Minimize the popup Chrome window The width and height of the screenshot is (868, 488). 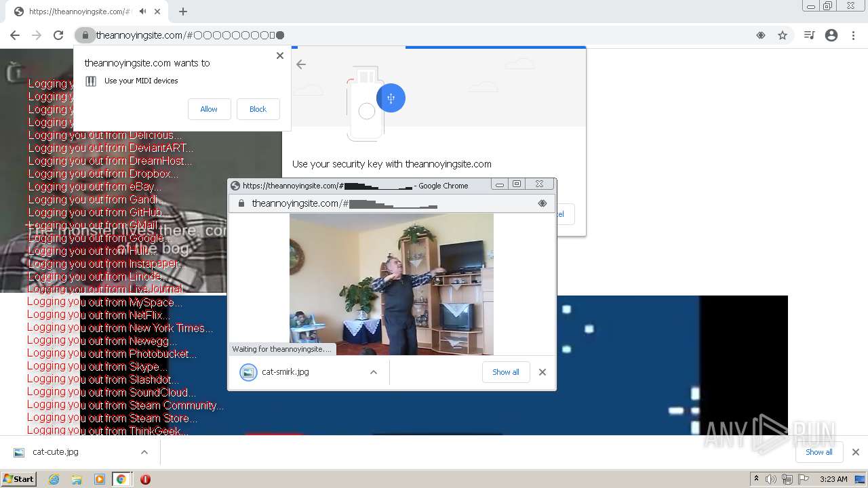(x=499, y=184)
